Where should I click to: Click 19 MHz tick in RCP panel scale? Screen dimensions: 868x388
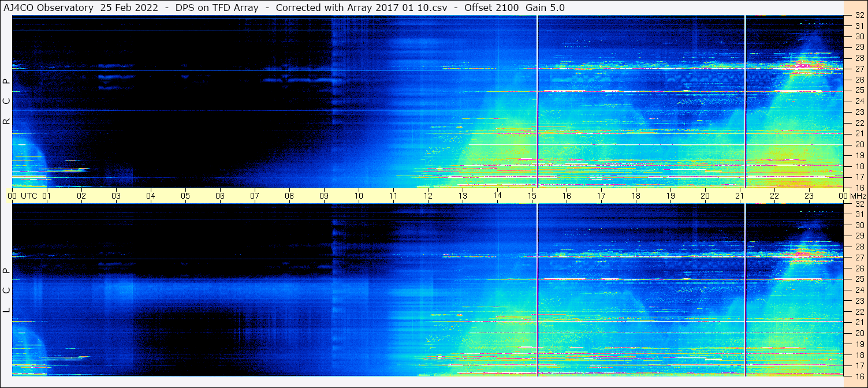859,155
